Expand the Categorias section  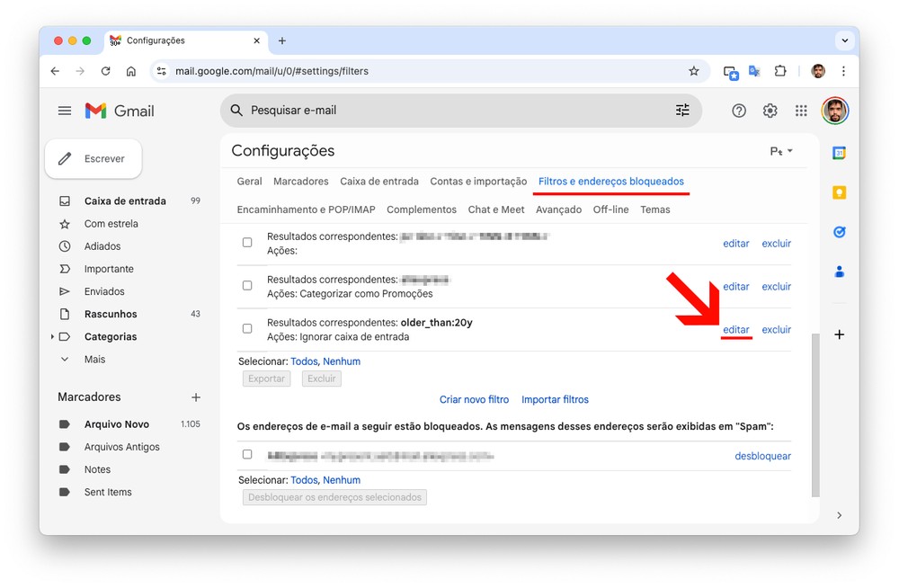pyautogui.click(x=52, y=337)
